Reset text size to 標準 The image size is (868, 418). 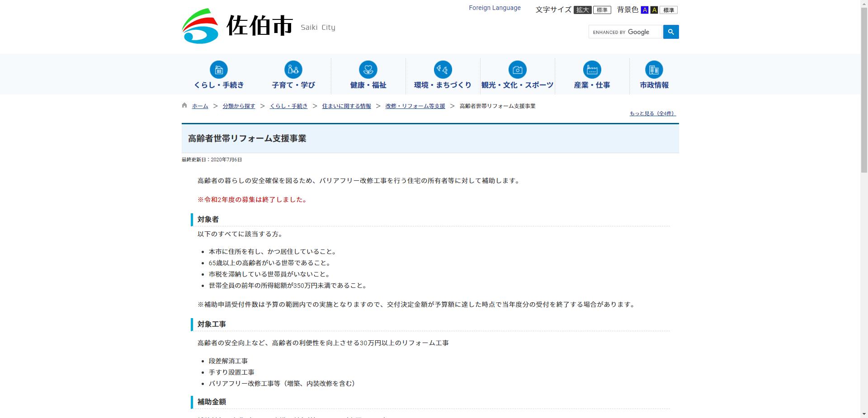pos(602,9)
